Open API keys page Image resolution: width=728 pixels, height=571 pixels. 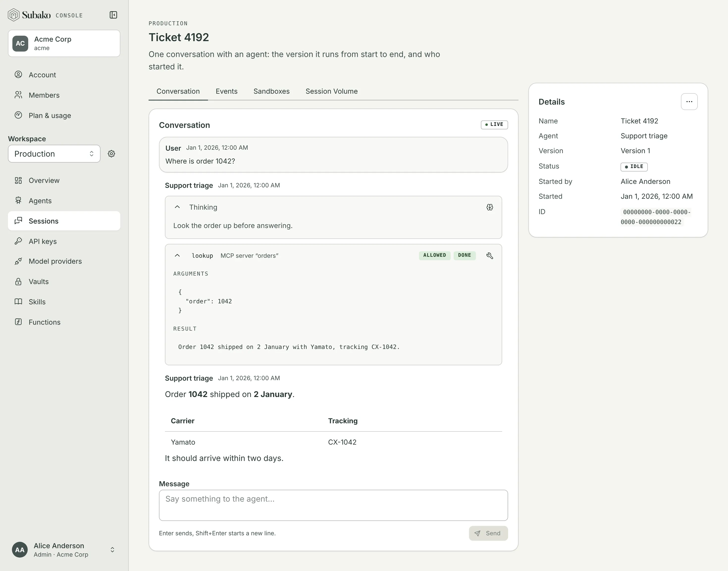64,241
